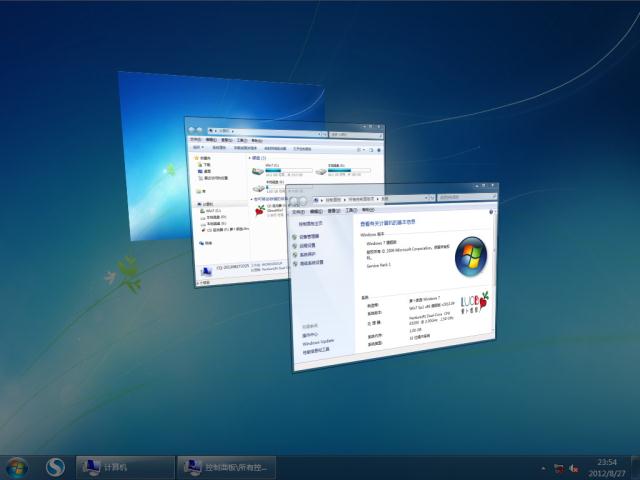Toggle the preview pane icon in Computer toolbar
This screenshot has height=480, width=640.
371,150
